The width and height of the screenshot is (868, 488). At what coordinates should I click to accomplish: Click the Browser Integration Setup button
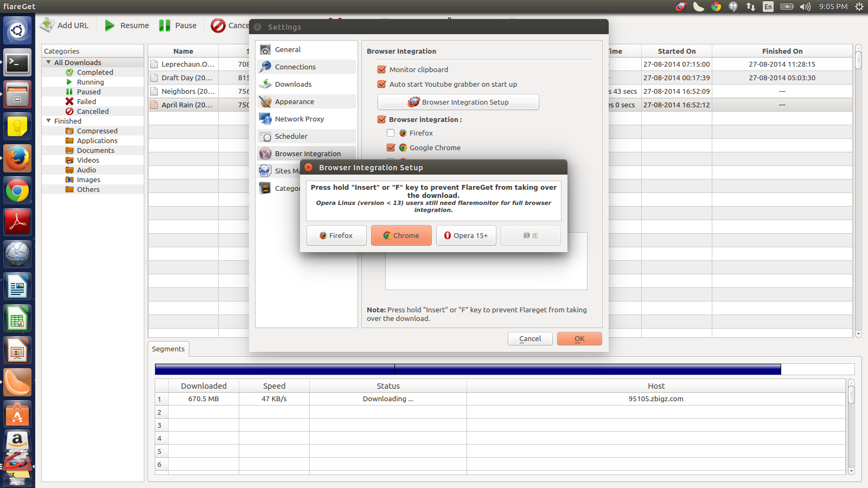click(458, 102)
